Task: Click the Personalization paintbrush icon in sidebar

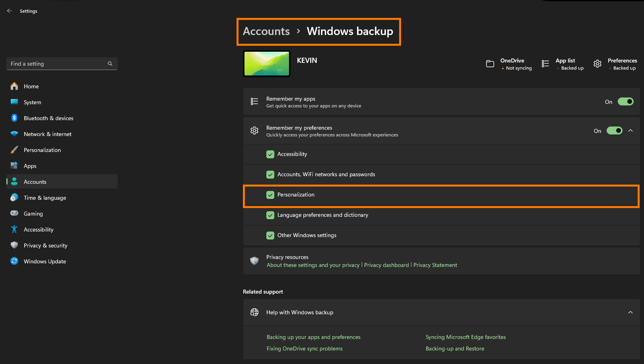Action: [x=14, y=150]
